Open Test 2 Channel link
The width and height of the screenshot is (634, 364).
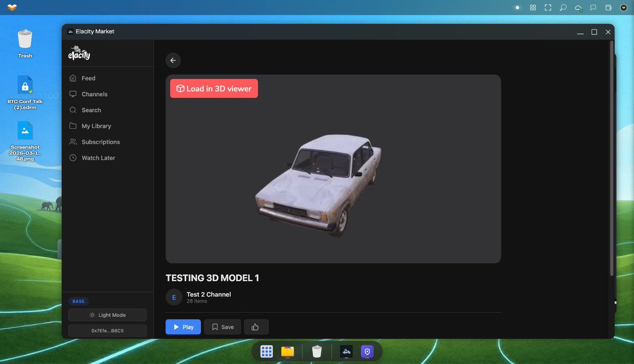click(x=209, y=294)
